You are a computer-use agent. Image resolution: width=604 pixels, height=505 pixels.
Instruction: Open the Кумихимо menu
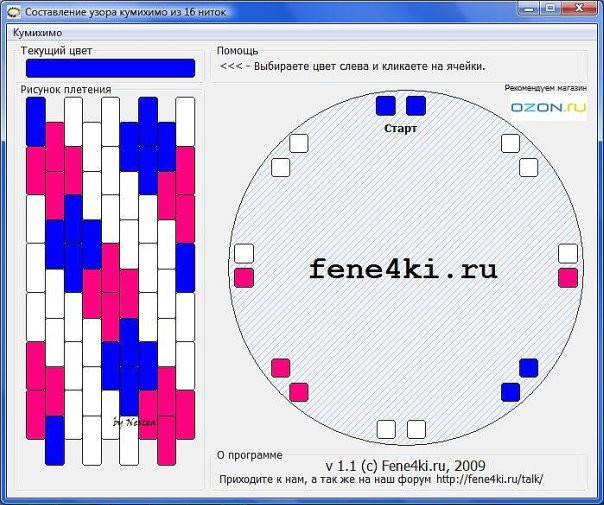[x=37, y=33]
